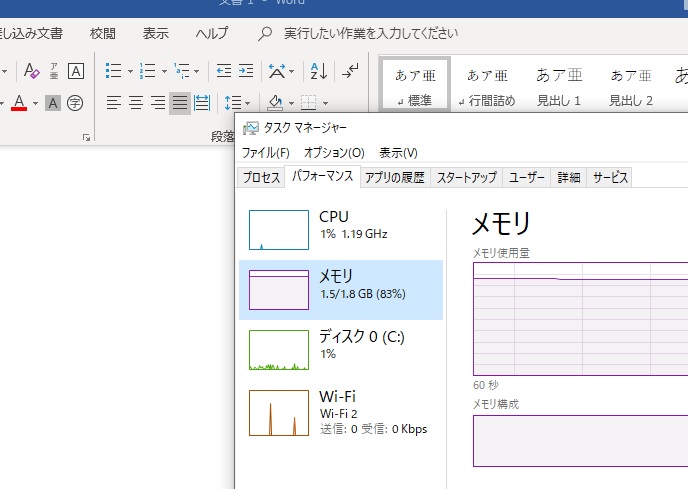
Task: Open font color dropdown arrow
Action: [x=36, y=104]
